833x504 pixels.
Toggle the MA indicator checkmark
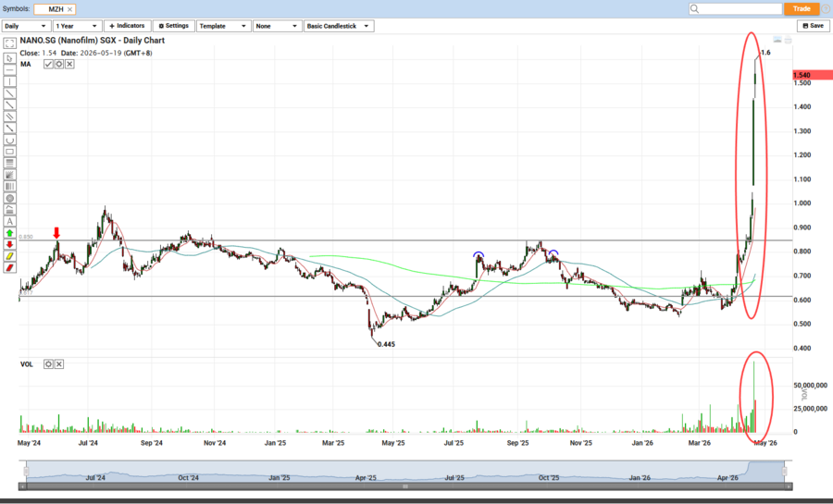[x=48, y=64]
